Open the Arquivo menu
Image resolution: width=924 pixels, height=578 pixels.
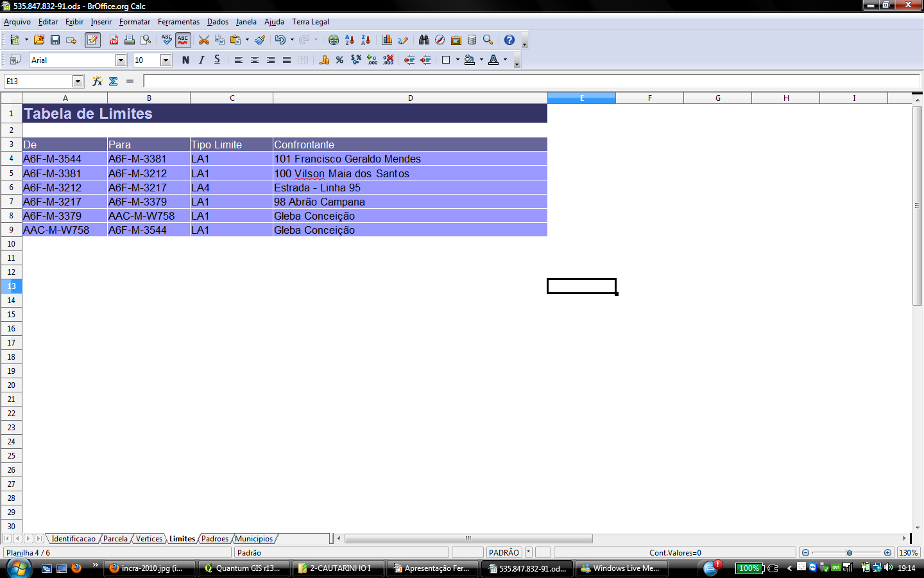(17, 22)
